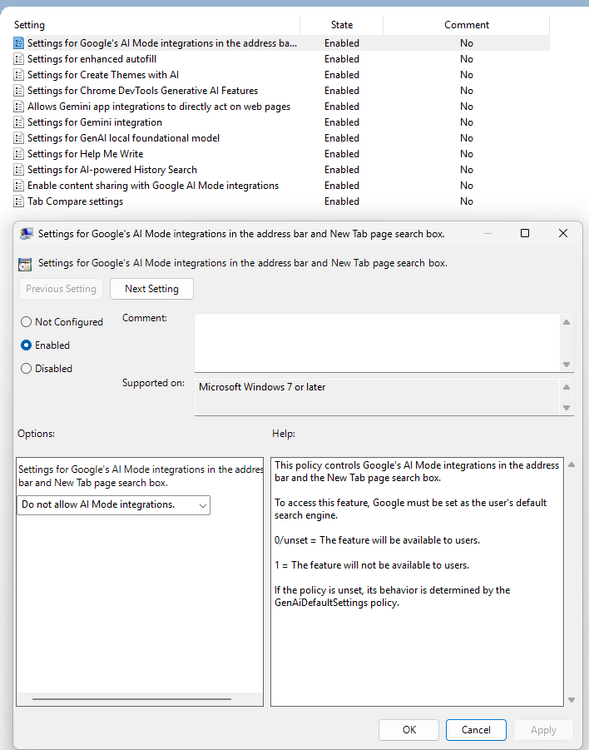Click the icon next to Settings for Create Themes with AI

click(x=18, y=75)
